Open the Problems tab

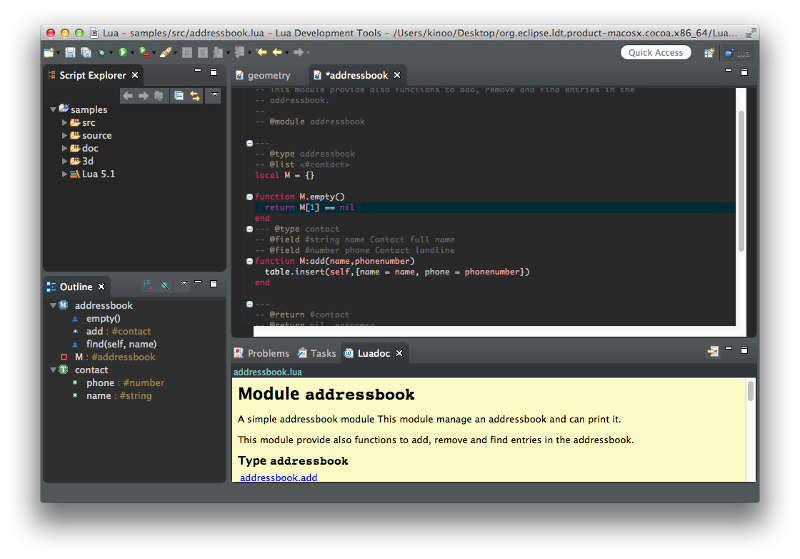click(262, 353)
